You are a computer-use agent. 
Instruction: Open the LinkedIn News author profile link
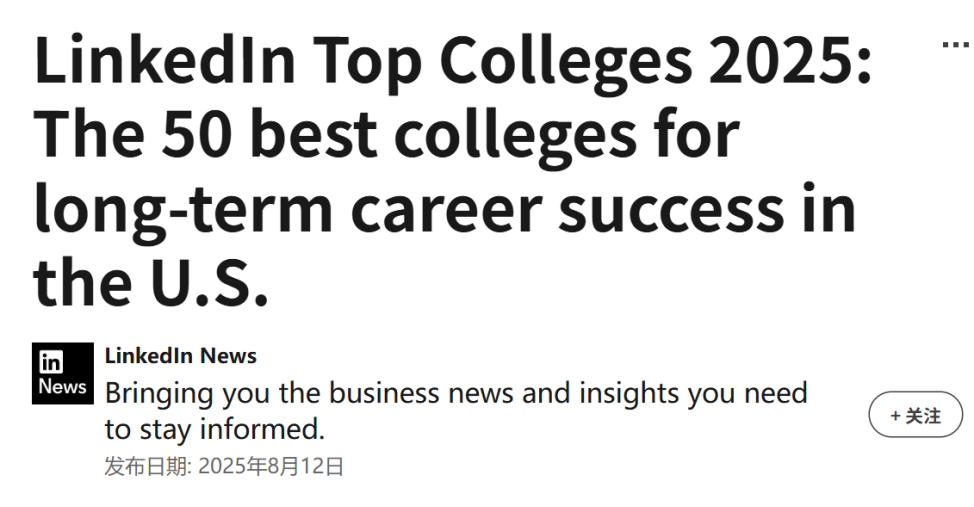point(181,355)
